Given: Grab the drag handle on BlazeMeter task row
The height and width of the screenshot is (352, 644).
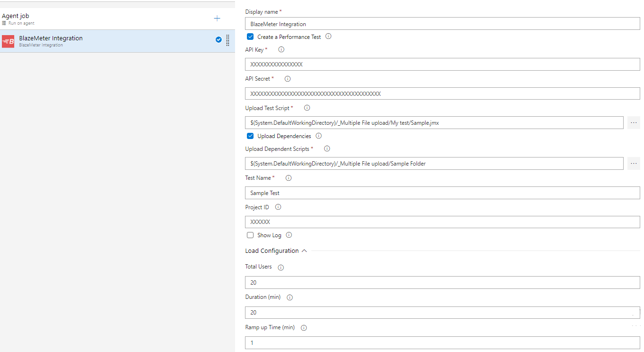Looking at the screenshot, I should (x=228, y=40).
